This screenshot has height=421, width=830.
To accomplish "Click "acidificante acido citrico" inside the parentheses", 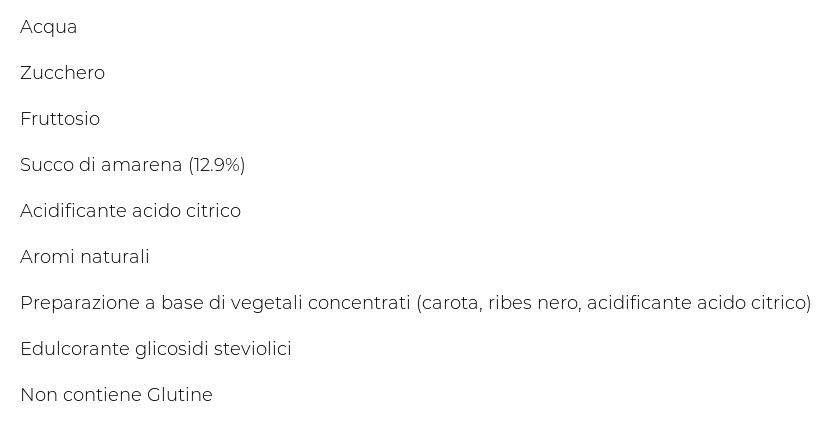I will (x=697, y=303).
